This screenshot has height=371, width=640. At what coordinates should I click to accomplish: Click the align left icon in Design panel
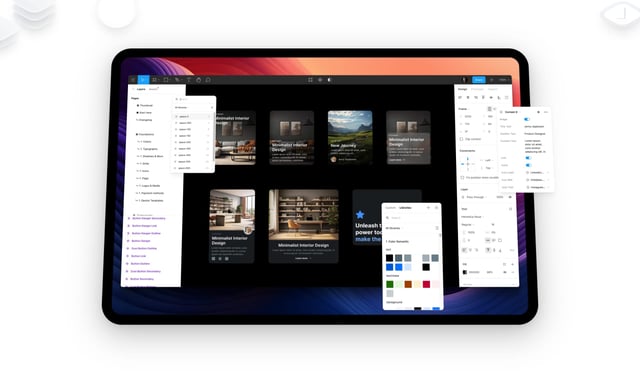(460, 98)
